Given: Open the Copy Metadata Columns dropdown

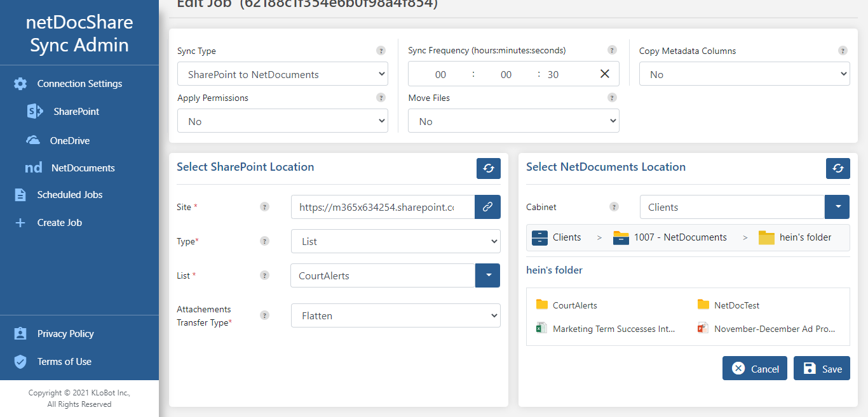Looking at the screenshot, I should 745,74.
